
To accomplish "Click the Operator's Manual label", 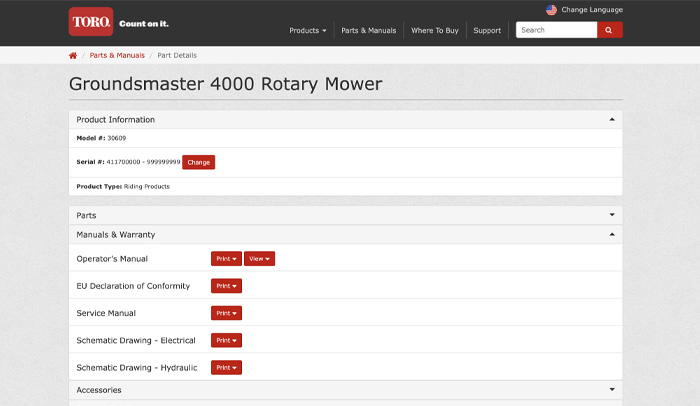I will click(112, 259).
